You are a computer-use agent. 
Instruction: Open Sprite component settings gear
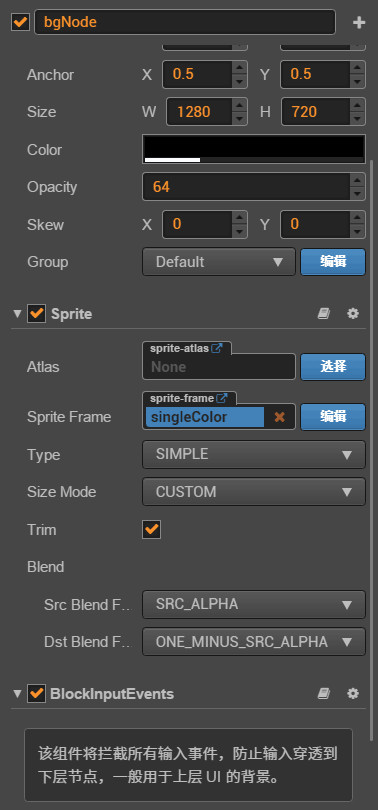(x=353, y=314)
